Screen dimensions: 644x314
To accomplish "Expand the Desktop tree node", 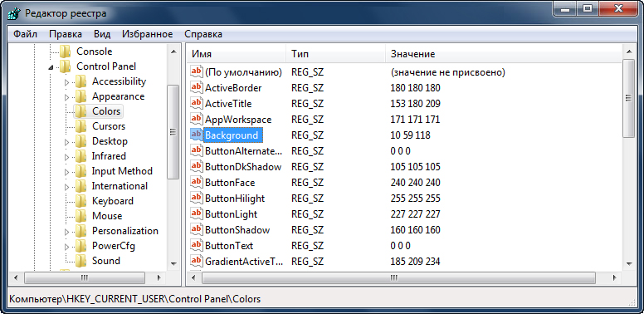I will (x=66, y=142).
